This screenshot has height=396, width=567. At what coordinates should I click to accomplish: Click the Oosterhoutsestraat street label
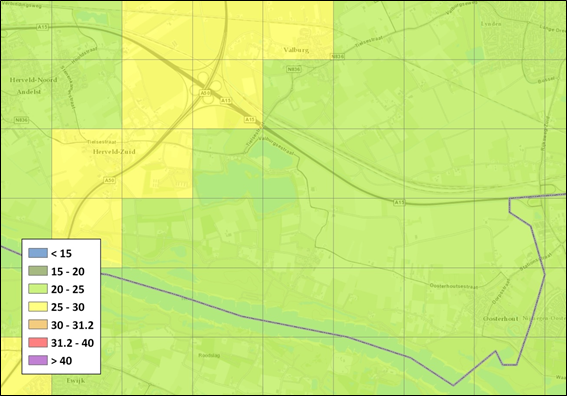(453, 286)
